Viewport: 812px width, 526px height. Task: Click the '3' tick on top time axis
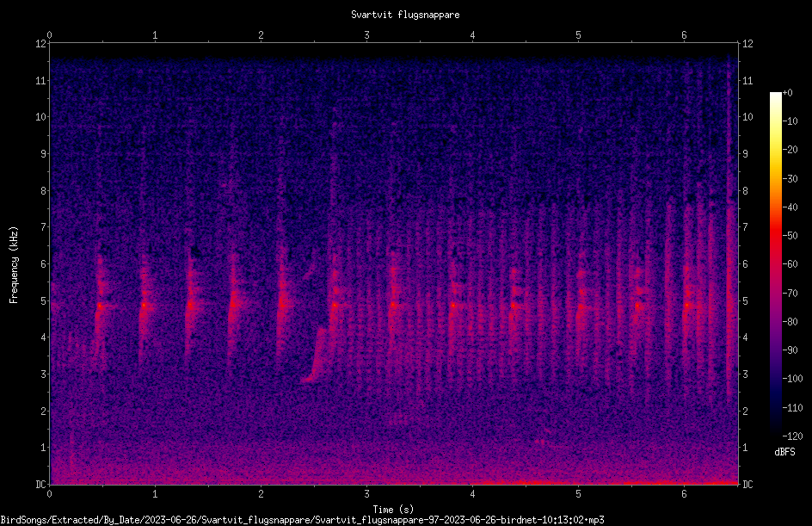point(366,35)
